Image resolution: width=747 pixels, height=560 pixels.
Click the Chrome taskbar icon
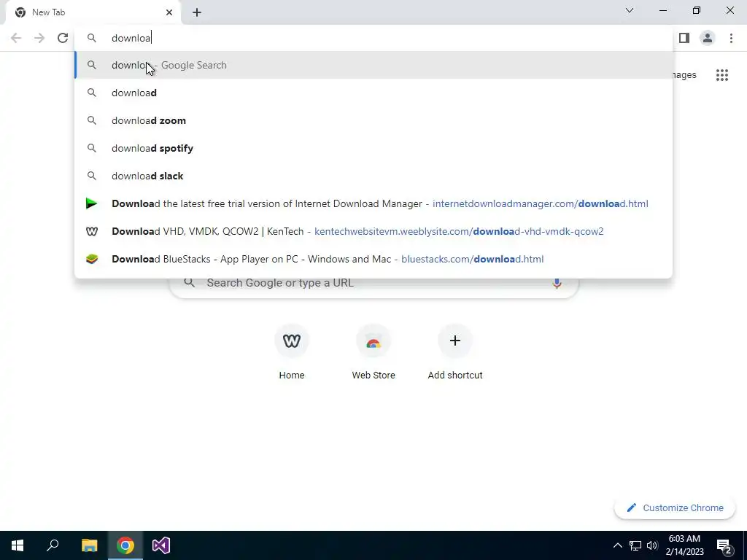(x=125, y=545)
